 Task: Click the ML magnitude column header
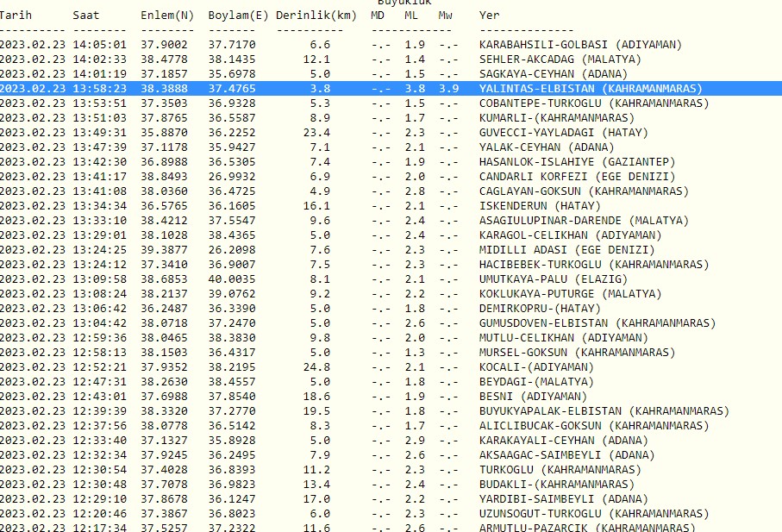411,15
